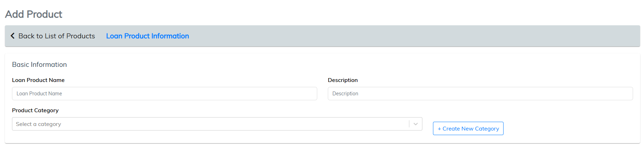Click the 'Description' placeholder inside the field
Viewport: 644px width, 146px height.
345,94
